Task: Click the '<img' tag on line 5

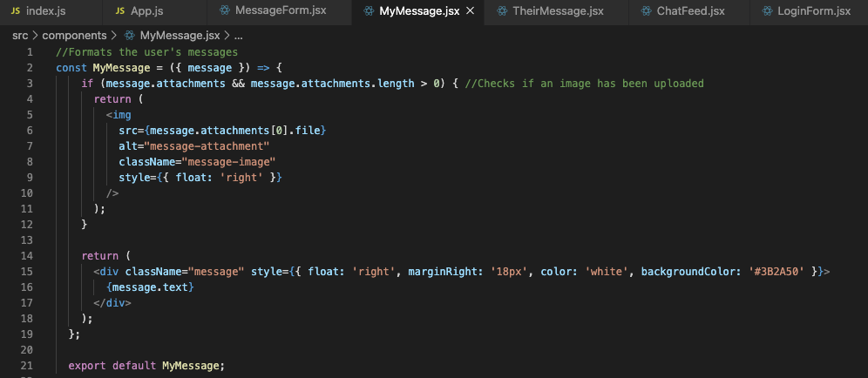Action: pos(119,115)
